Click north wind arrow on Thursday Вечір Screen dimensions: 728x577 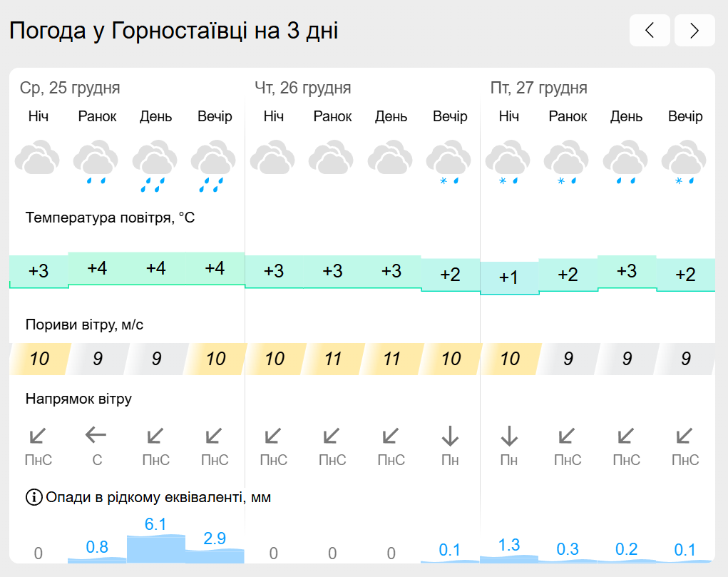[450, 436]
